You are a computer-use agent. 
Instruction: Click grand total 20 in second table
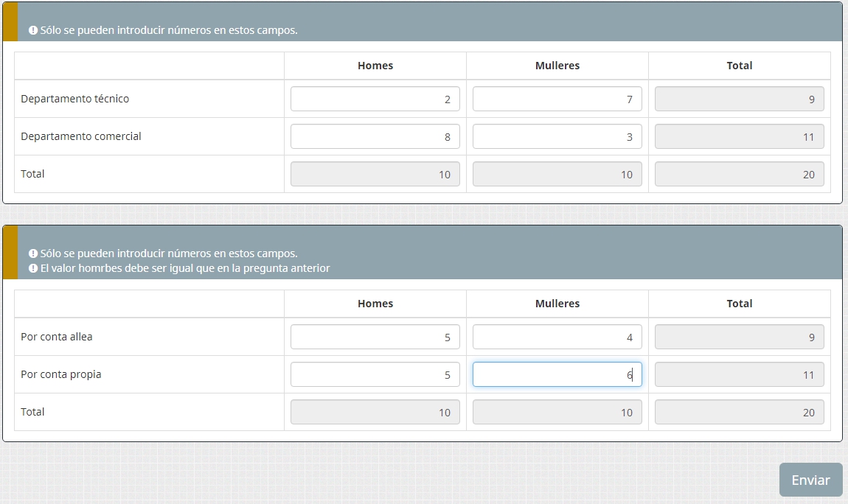[x=740, y=413]
